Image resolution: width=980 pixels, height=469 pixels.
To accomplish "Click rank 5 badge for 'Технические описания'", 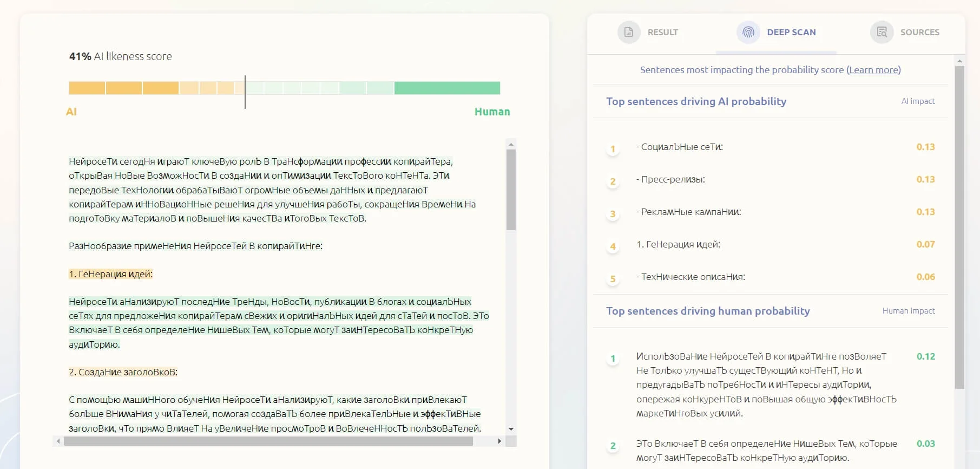I will [x=613, y=279].
